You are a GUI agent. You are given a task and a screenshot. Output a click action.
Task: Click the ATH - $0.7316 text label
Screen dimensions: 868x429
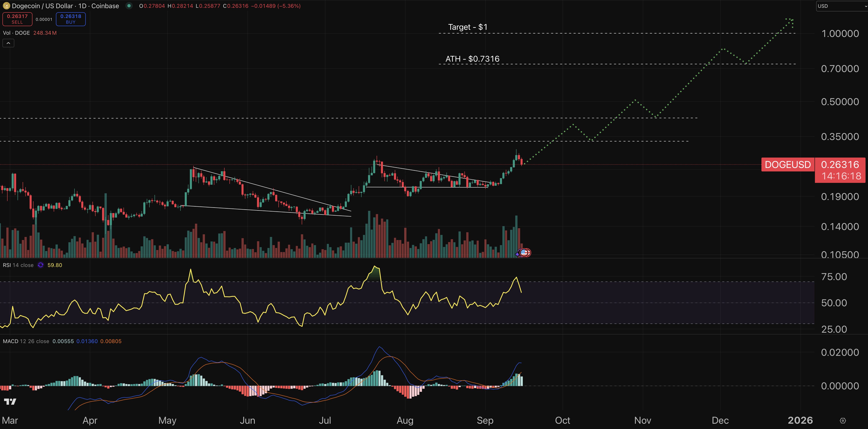click(472, 59)
